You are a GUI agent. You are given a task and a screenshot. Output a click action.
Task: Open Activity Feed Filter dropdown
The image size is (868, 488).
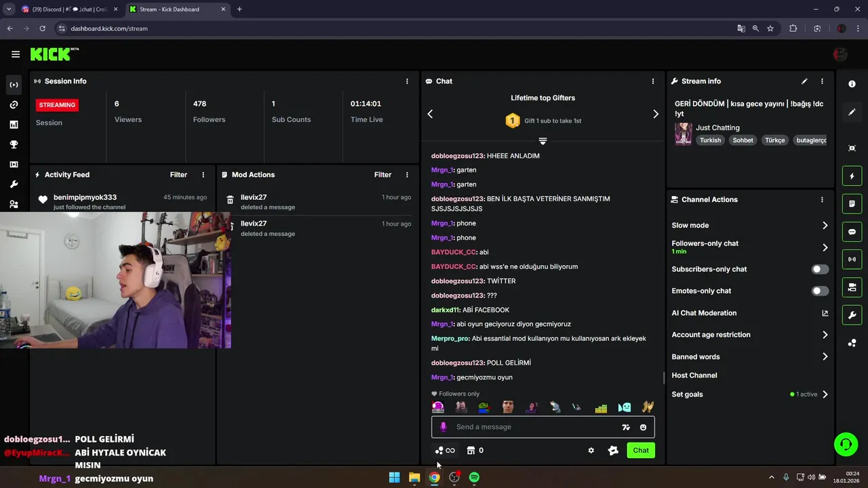tap(178, 175)
